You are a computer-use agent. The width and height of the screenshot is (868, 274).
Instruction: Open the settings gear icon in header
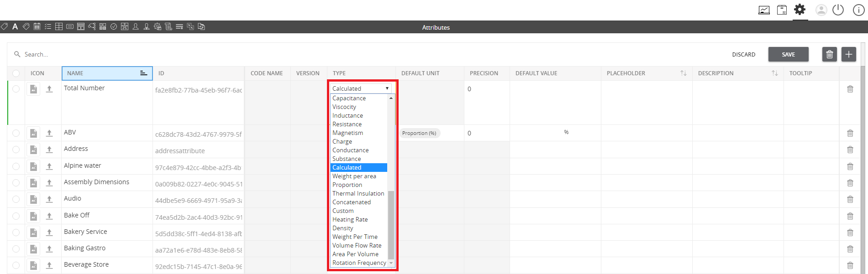(x=800, y=9)
